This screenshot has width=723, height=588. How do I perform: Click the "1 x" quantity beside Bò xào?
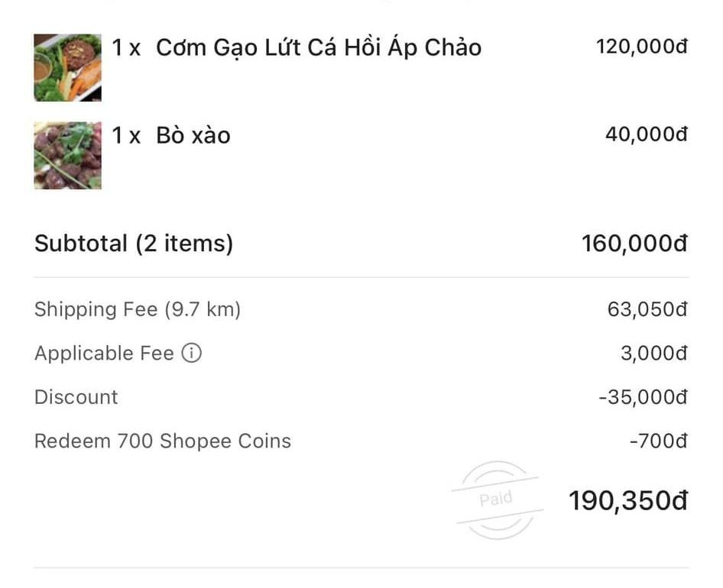tap(127, 135)
